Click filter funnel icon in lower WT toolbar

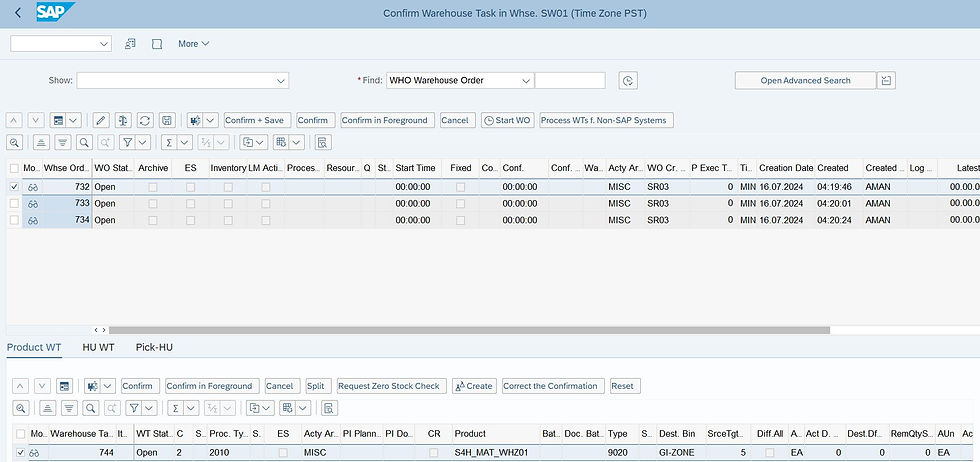click(x=133, y=408)
